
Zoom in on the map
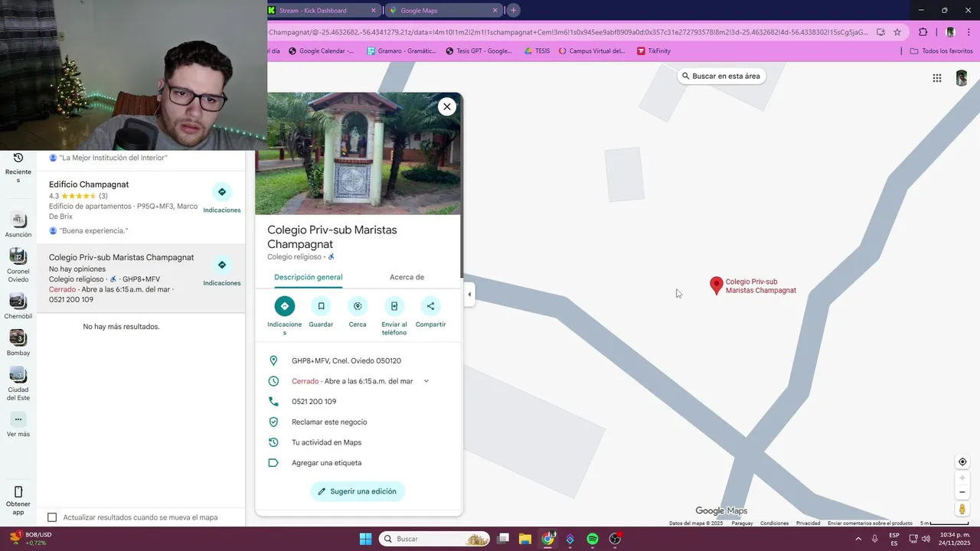click(x=962, y=478)
